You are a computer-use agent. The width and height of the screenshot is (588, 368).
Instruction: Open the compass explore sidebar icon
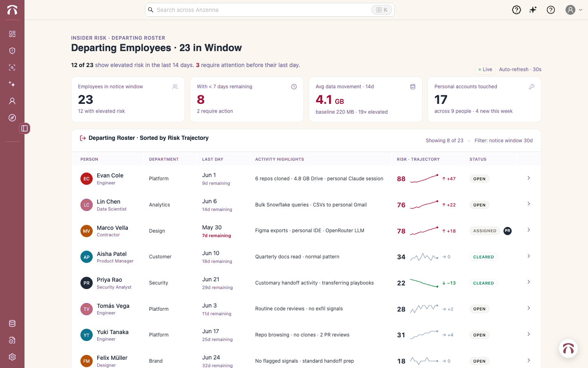tap(12, 118)
